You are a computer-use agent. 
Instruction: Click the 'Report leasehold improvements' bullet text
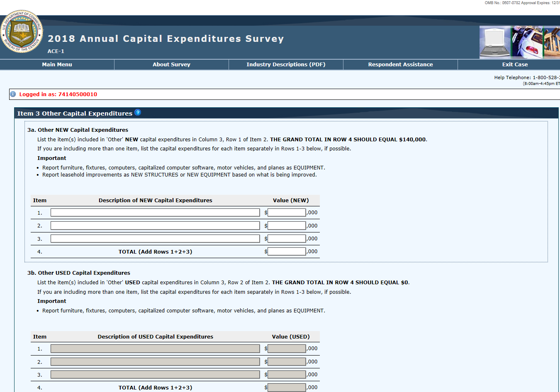click(180, 175)
